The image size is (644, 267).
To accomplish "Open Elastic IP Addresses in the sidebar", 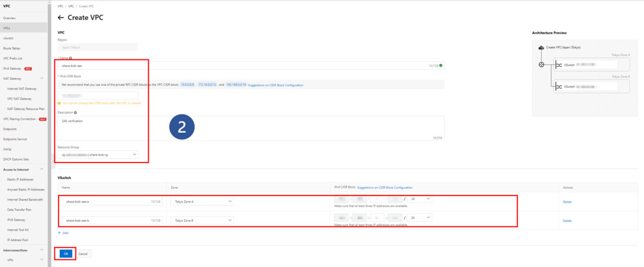I will [x=20, y=179].
